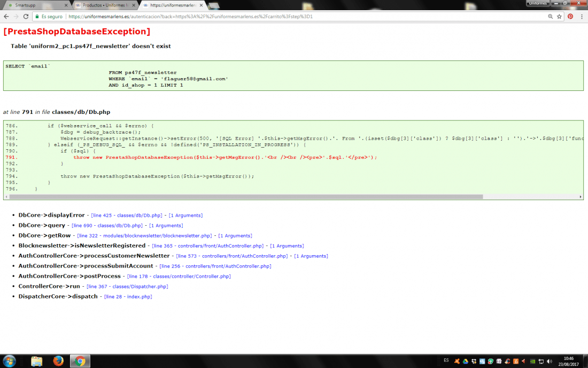
Task: Close the Productos Uniformes tab
Action: 134,5
